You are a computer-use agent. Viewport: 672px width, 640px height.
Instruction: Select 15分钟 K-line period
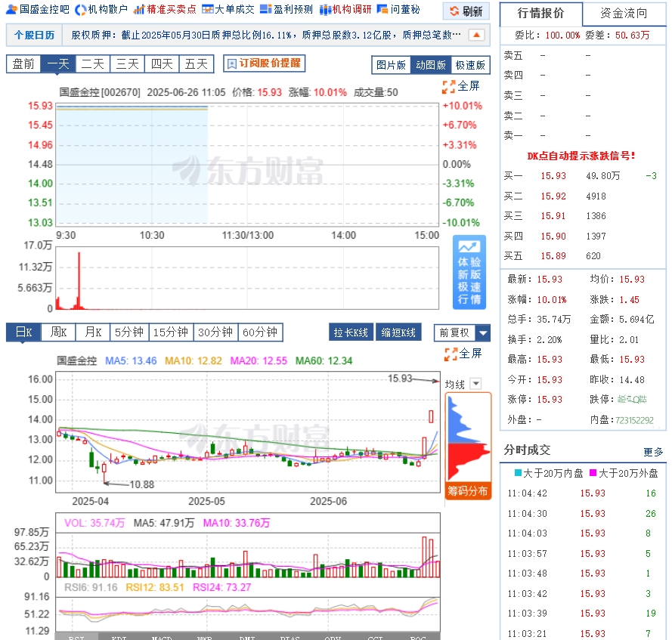(x=171, y=332)
